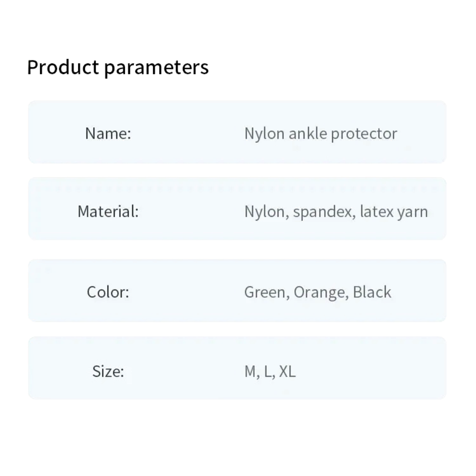476x476 pixels.
Task: Click the Product parameters heading
Action: [118, 67]
